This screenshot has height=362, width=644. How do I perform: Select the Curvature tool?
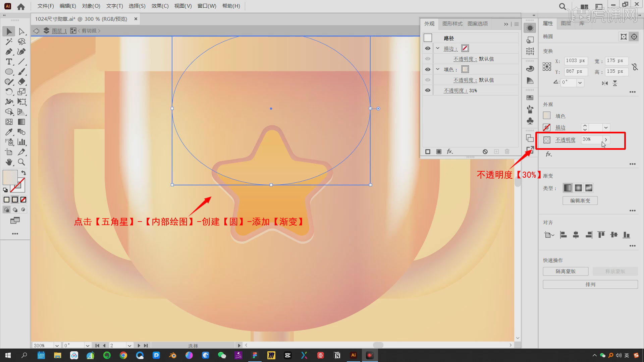(21, 52)
